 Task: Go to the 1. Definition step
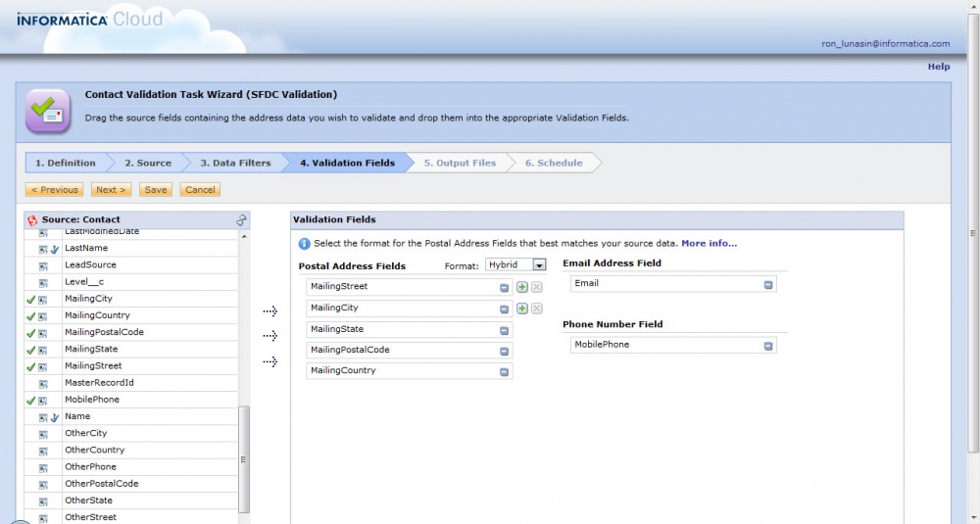(65, 163)
